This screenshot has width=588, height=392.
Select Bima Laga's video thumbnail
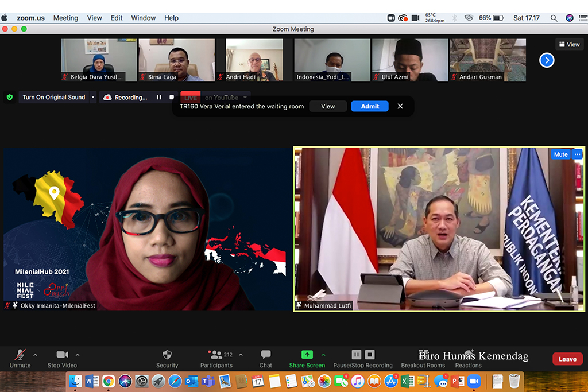177,60
